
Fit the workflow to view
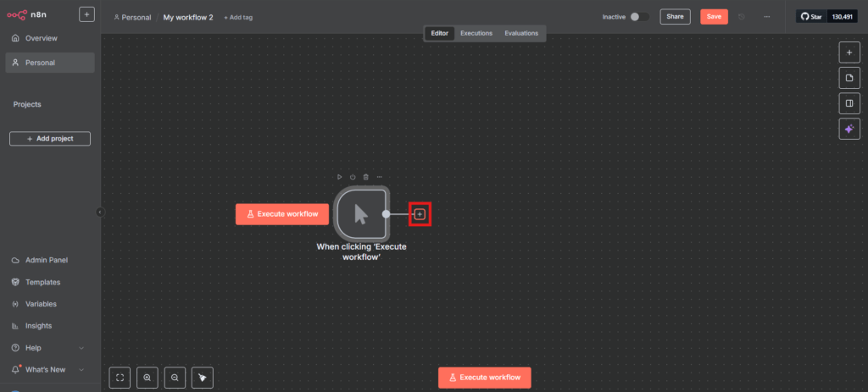pyautogui.click(x=120, y=378)
